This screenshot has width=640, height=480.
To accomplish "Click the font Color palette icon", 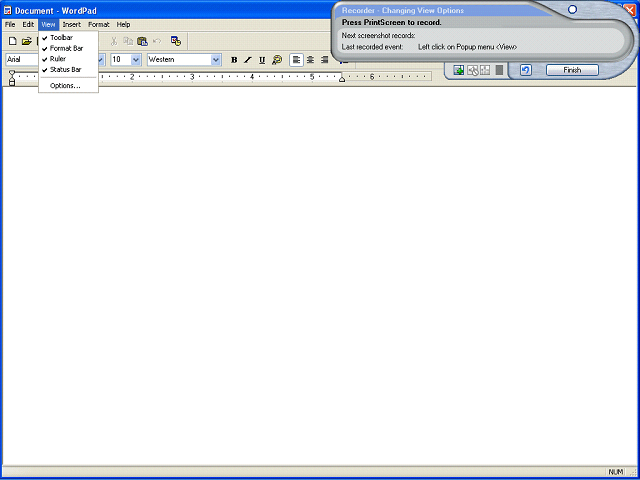I will point(277,60).
